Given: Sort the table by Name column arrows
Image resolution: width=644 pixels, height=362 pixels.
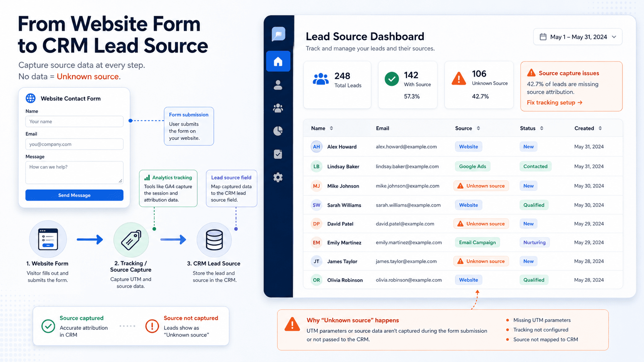Looking at the screenshot, I should (332, 128).
